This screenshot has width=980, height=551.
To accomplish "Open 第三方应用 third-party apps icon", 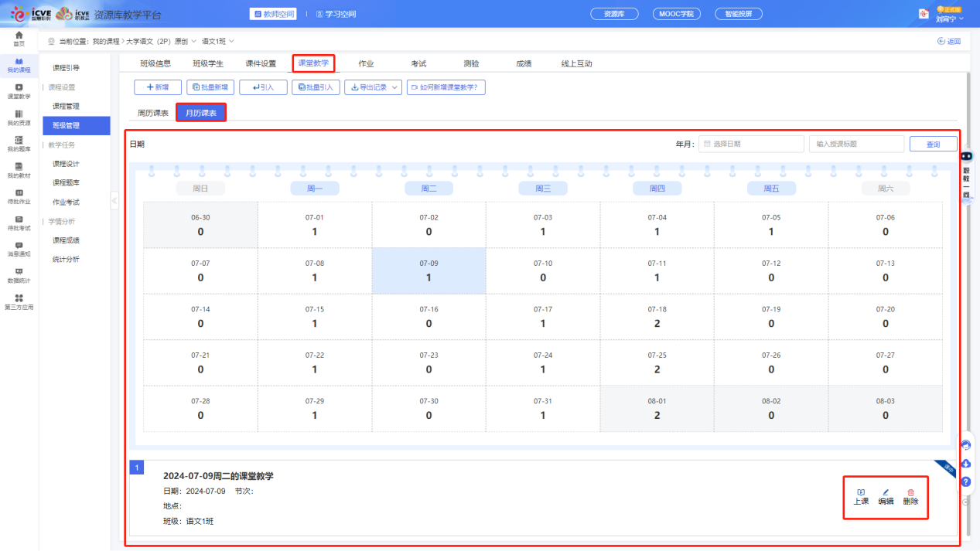I will pyautogui.click(x=19, y=298).
